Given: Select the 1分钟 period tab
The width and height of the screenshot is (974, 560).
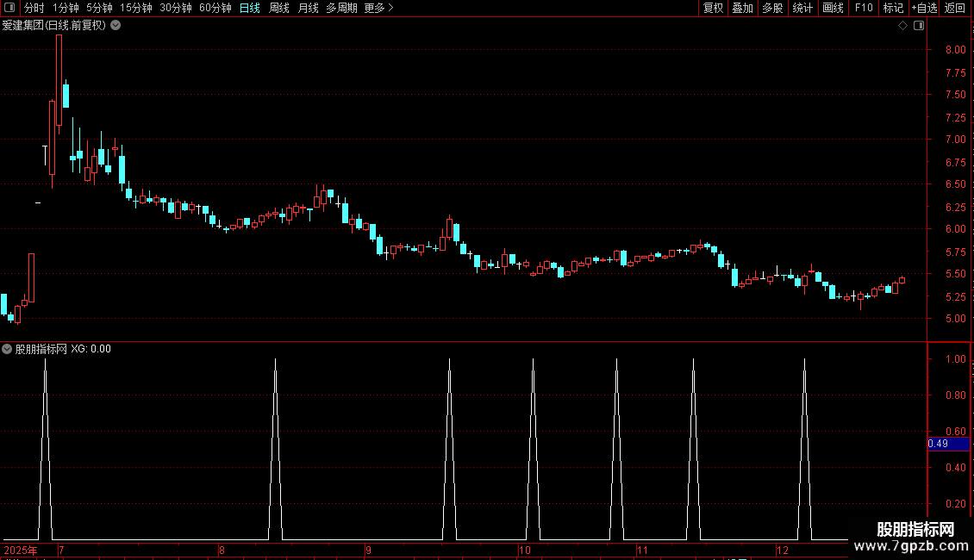Looking at the screenshot, I should coord(66,8).
